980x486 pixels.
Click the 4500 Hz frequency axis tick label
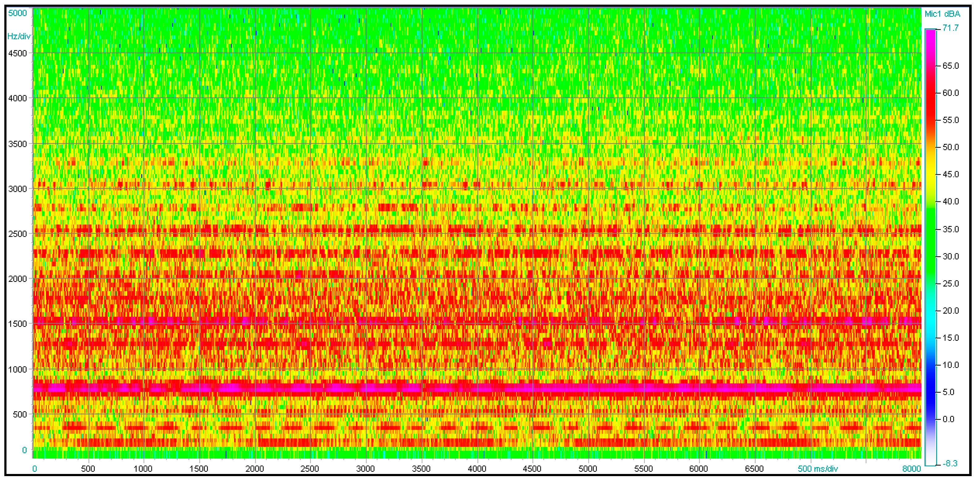pyautogui.click(x=18, y=53)
